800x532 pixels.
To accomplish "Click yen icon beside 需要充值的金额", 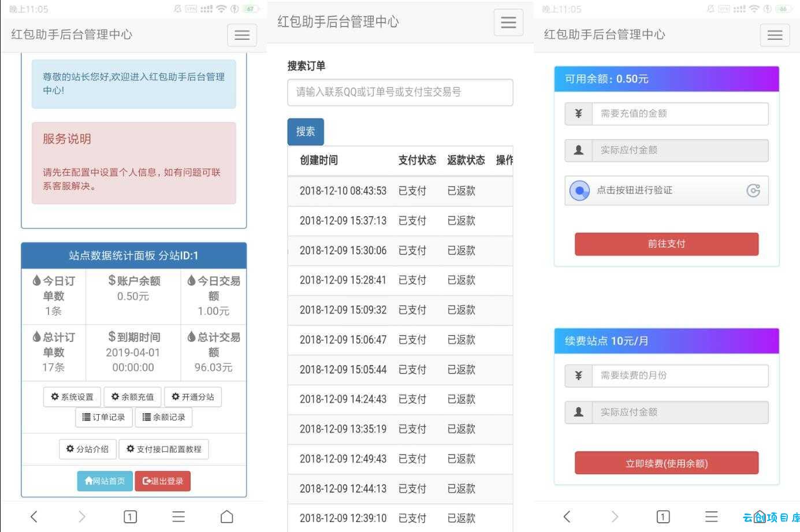I will tap(579, 114).
